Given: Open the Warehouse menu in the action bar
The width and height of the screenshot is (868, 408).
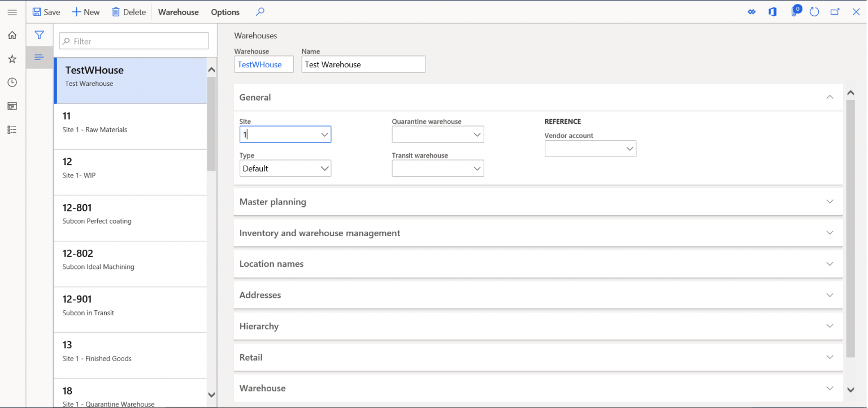Looking at the screenshot, I should [178, 11].
